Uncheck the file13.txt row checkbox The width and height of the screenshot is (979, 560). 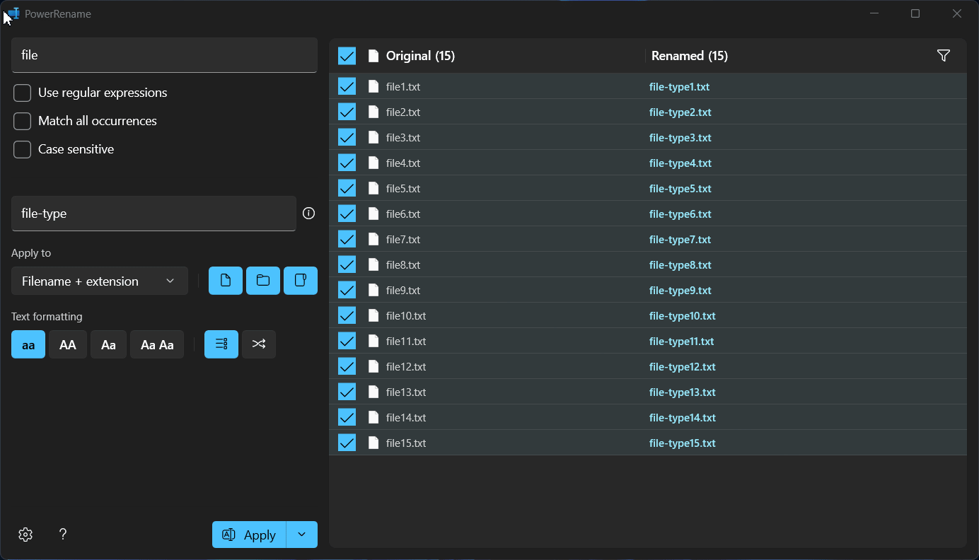pyautogui.click(x=347, y=392)
